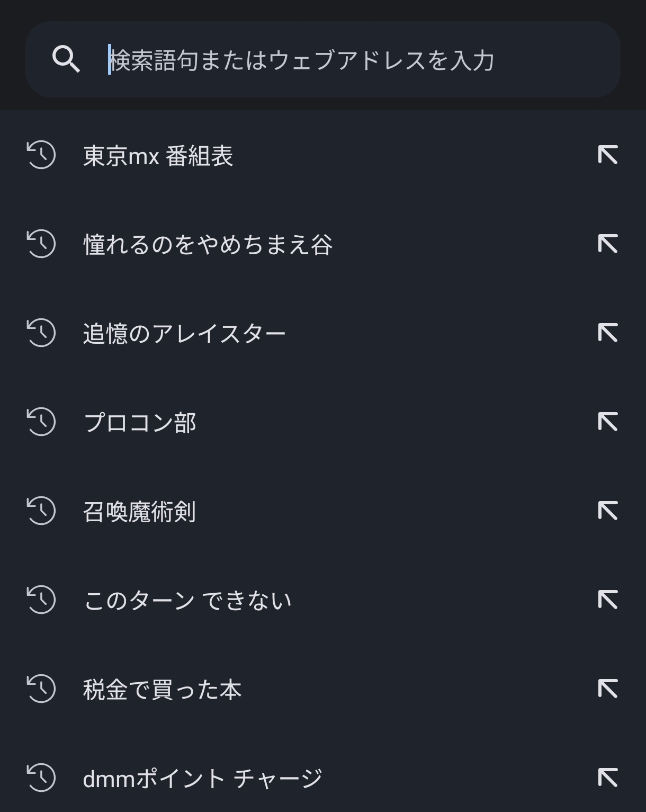
Task: Click the arrow icon for このターン できない
Action: click(607, 600)
